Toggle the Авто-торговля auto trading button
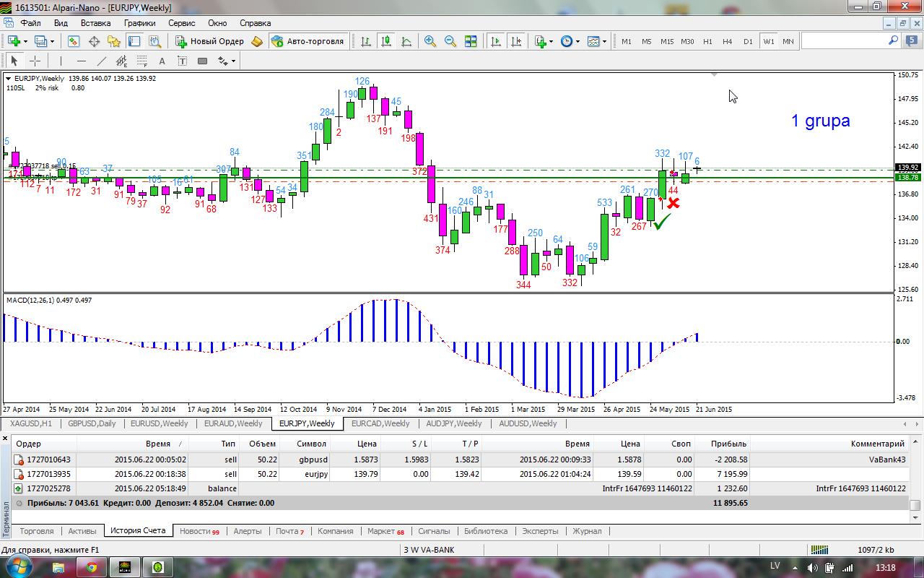This screenshot has height=578, width=924. pyautogui.click(x=309, y=41)
